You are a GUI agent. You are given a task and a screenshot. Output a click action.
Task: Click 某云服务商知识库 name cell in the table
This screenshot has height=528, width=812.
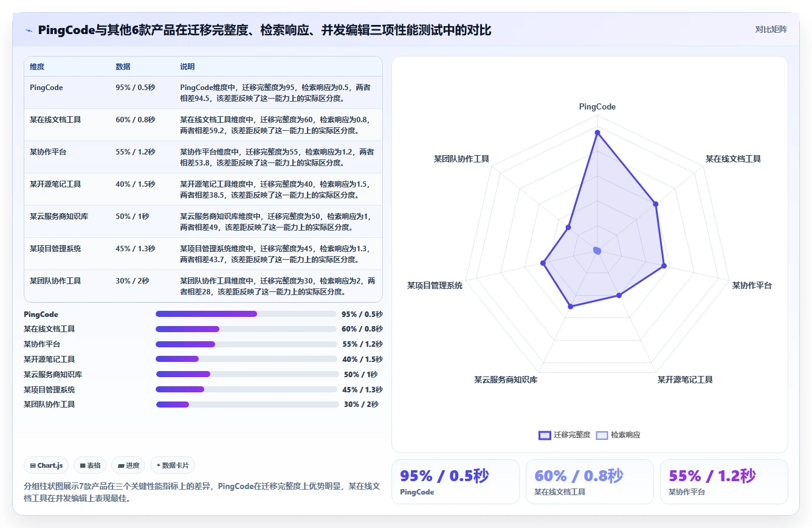click(59, 217)
